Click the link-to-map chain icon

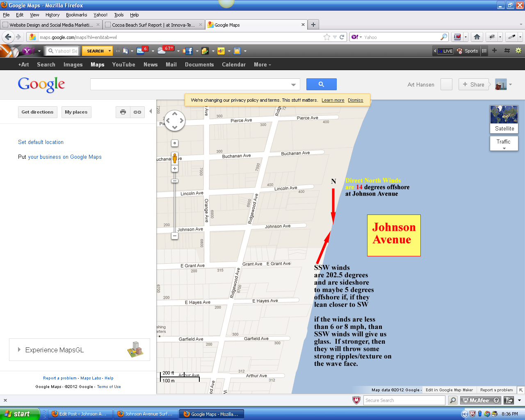click(137, 112)
